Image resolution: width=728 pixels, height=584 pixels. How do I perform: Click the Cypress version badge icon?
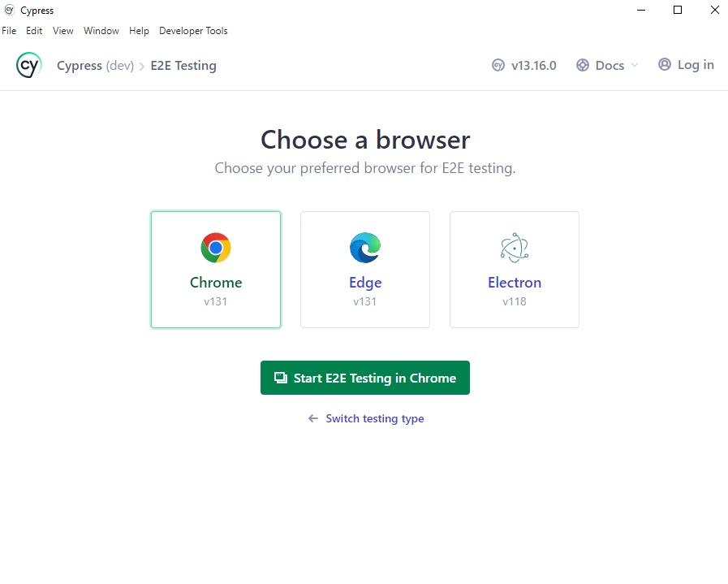(498, 66)
